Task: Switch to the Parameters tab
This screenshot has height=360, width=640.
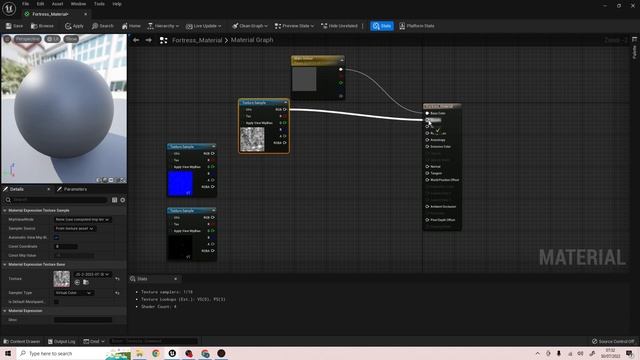Action: 72,189
